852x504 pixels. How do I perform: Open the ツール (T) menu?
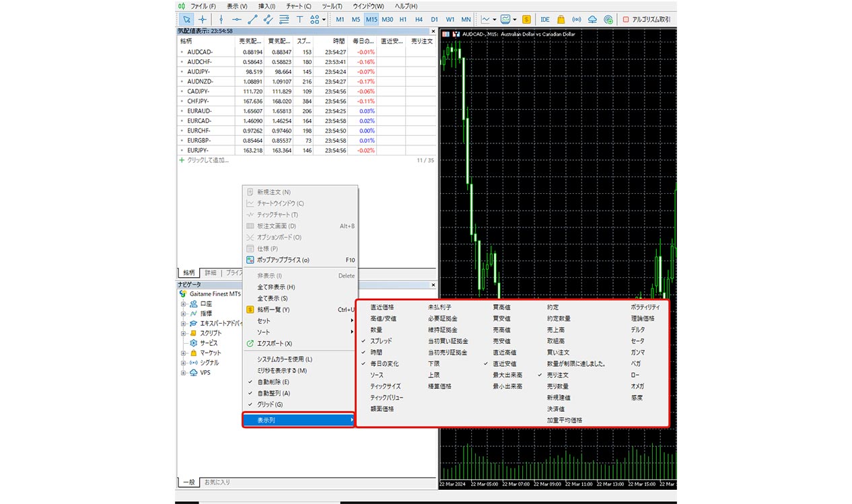(332, 6)
